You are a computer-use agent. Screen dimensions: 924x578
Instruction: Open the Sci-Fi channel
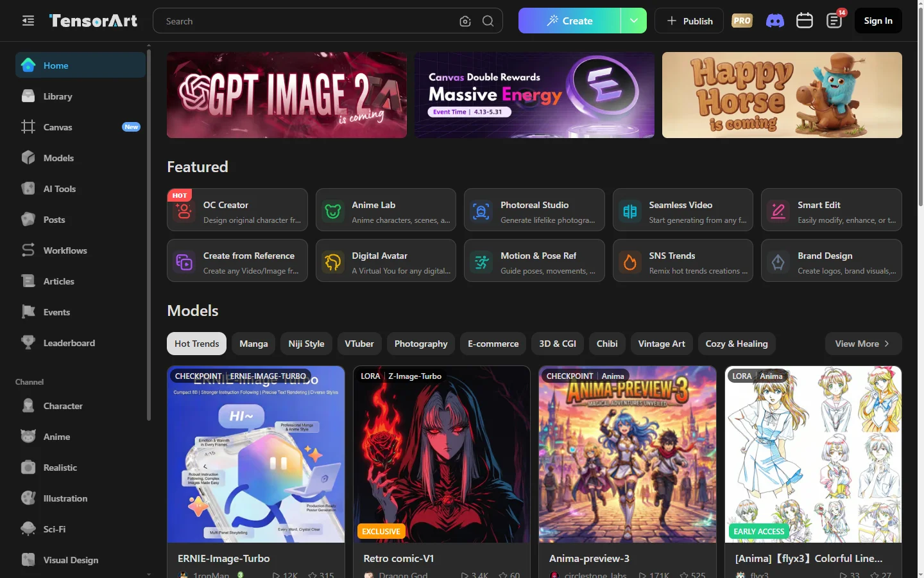click(81, 529)
